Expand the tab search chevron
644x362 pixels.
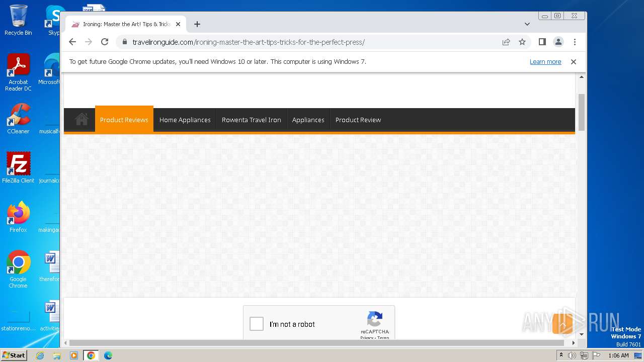coord(527,24)
